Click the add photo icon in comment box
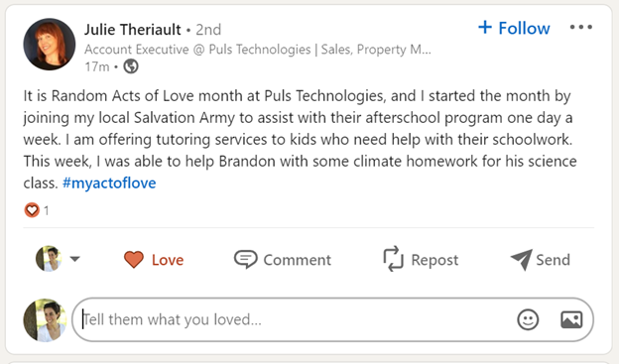Image resolution: width=619 pixels, height=364 pixels. coord(571,319)
